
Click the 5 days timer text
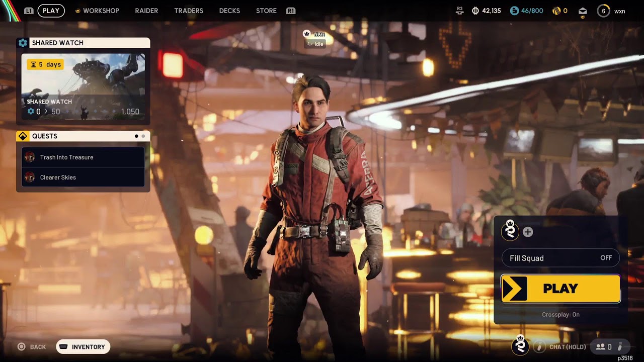[x=50, y=64]
